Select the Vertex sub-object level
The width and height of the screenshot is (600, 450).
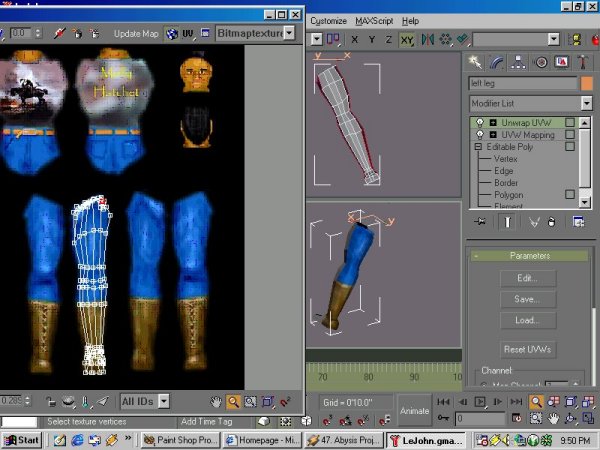505,159
